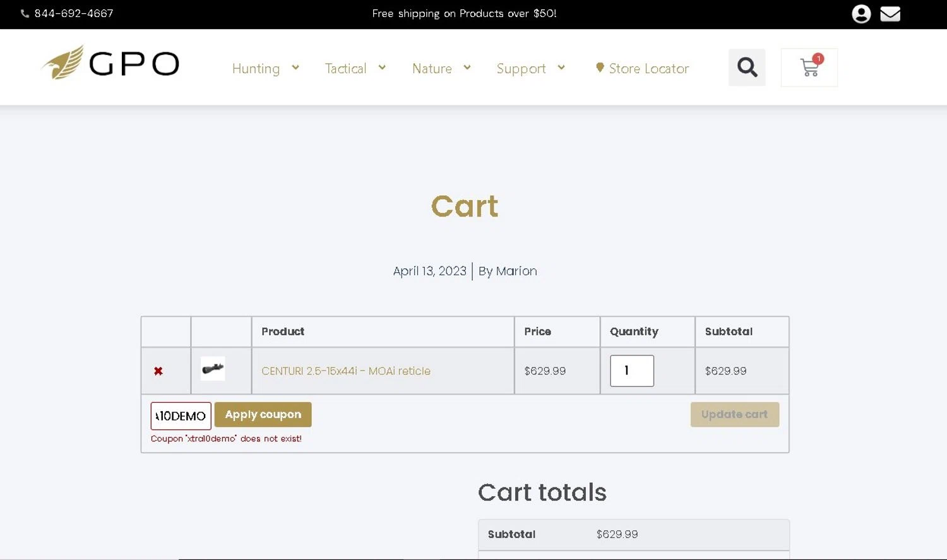Click the riflescope product thumbnail
The image size is (947, 560).
click(x=213, y=369)
